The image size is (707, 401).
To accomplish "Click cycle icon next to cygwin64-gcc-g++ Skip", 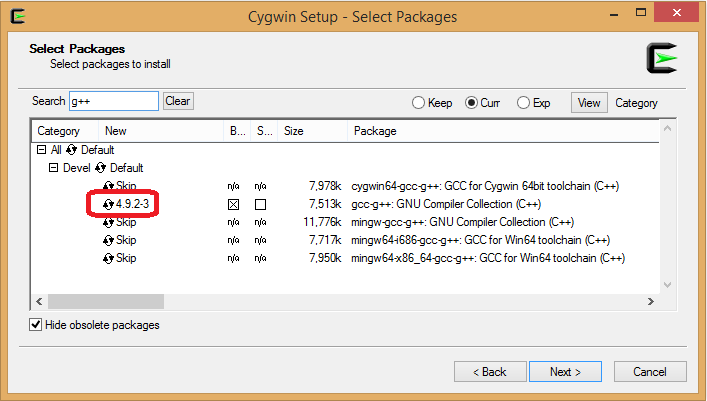I will [x=108, y=186].
